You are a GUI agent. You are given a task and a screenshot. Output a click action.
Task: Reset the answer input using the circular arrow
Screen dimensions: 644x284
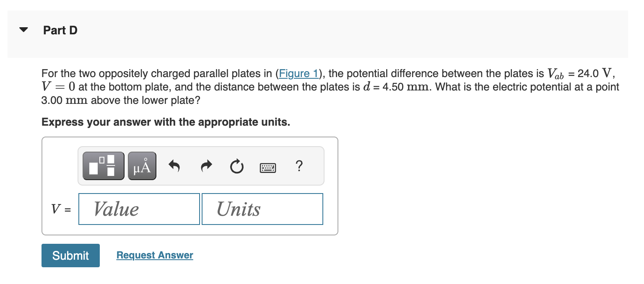click(236, 166)
